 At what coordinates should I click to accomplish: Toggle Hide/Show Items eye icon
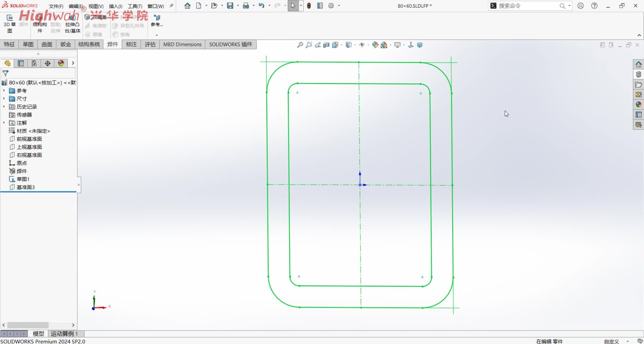(x=362, y=45)
